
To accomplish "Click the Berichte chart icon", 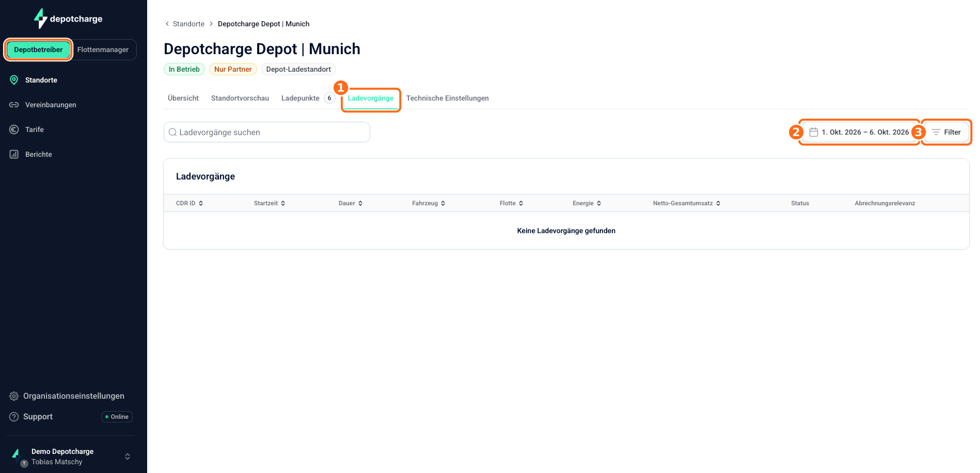I will [14, 154].
